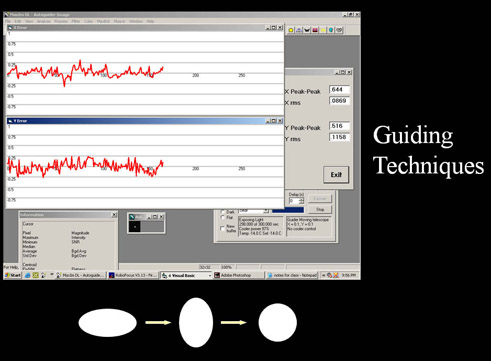Screen dimensions: 491x361
Task: Click the black toolbar icon beside the dome
Action: 307,30
